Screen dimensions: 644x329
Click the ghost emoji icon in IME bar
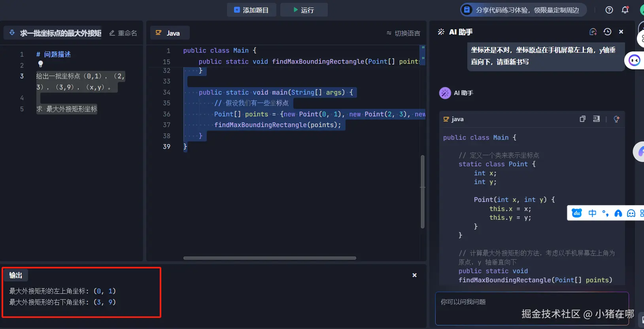(631, 214)
